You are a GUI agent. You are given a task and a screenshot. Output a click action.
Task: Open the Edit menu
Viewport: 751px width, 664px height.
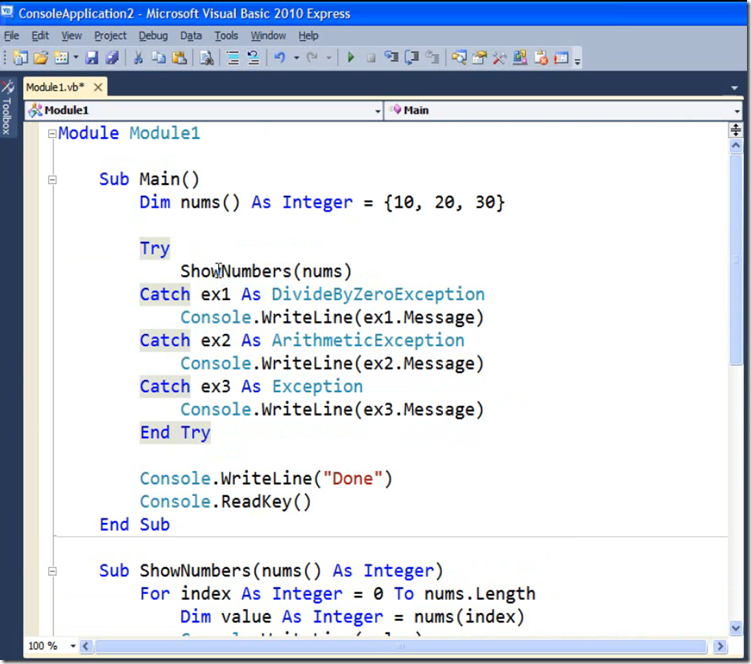click(x=40, y=35)
